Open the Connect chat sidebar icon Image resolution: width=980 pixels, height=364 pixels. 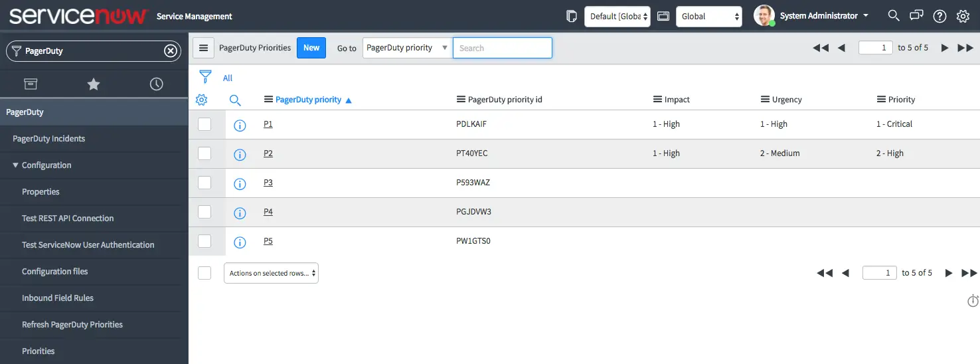click(916, 16)
